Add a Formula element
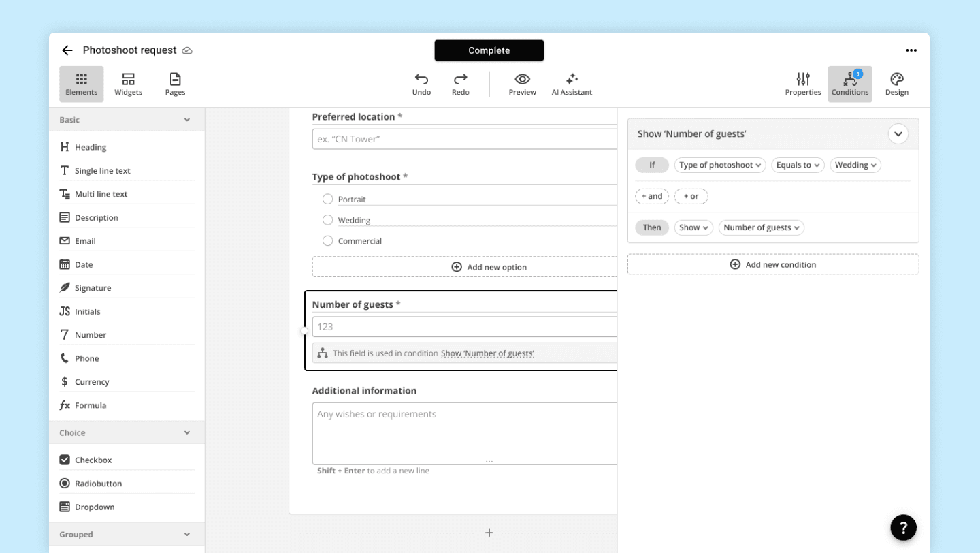The image size is (980, 553). (127, 406)
